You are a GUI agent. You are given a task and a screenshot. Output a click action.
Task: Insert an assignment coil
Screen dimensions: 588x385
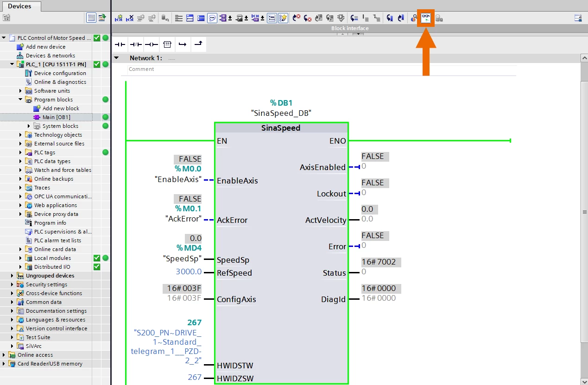pyautogui.click(x=152, y=44)
